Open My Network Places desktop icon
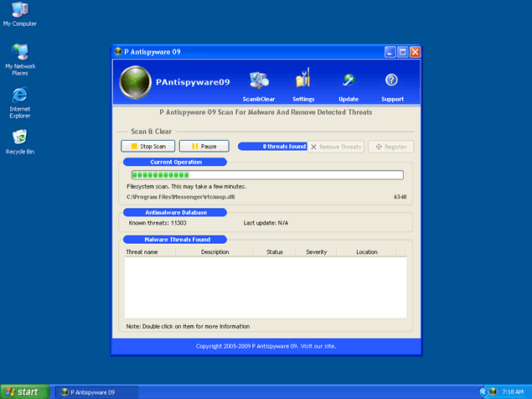 [x=20, y=54]
